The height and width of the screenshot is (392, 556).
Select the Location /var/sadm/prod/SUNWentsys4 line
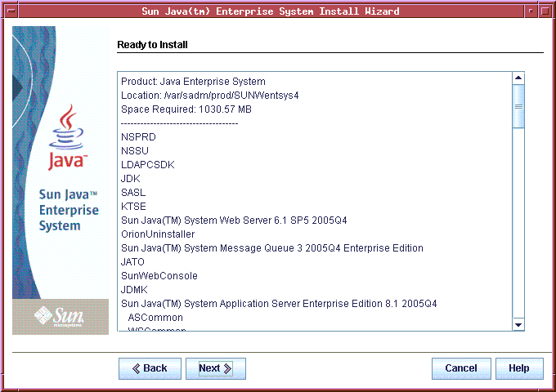click(x=210, y=96)
